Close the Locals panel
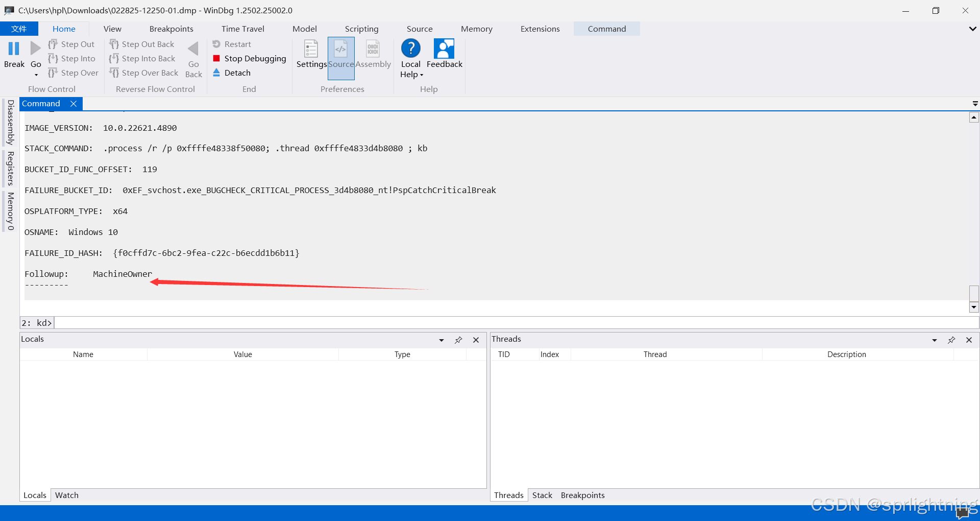Screen dimensions: 980x521 click(476, 340)
